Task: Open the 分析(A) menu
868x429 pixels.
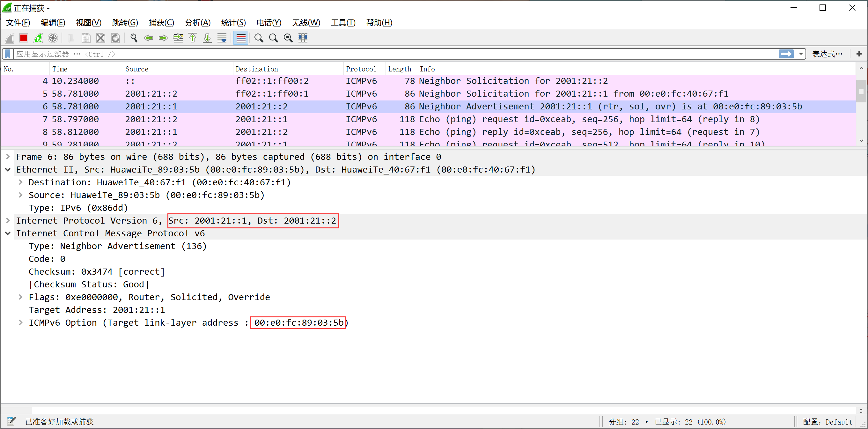Action: coord(197,23)
